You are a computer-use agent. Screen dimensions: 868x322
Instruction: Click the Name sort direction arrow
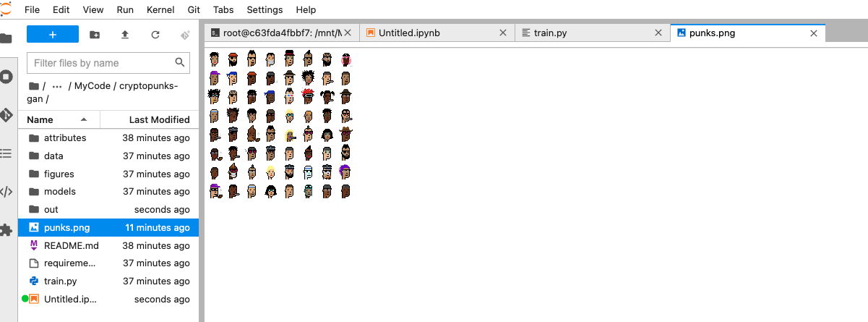84,119
